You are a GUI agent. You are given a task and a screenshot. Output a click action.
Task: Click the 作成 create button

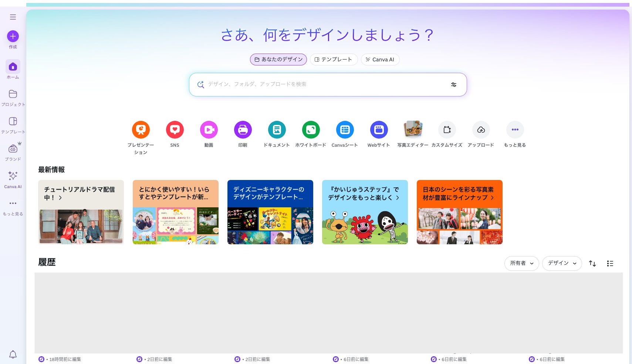pos(13,36)
